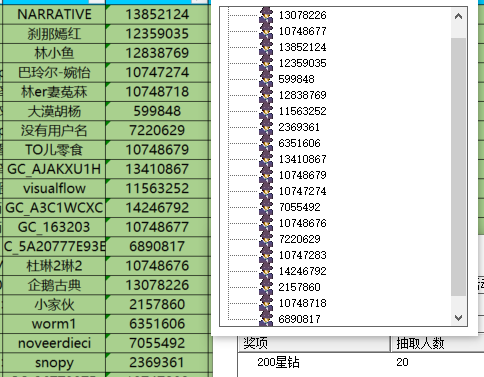This screenshot has height=377, width=484.
Task: Click the icon next to 2369361 in list
Action: tap(266, 127)
